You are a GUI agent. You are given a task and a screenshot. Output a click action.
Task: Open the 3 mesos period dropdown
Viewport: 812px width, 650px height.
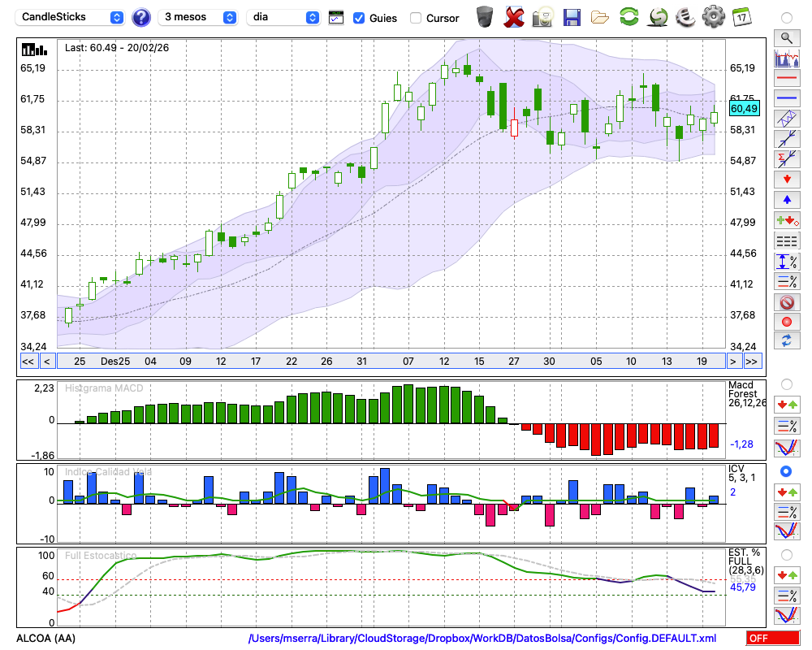tap(199, 17)
